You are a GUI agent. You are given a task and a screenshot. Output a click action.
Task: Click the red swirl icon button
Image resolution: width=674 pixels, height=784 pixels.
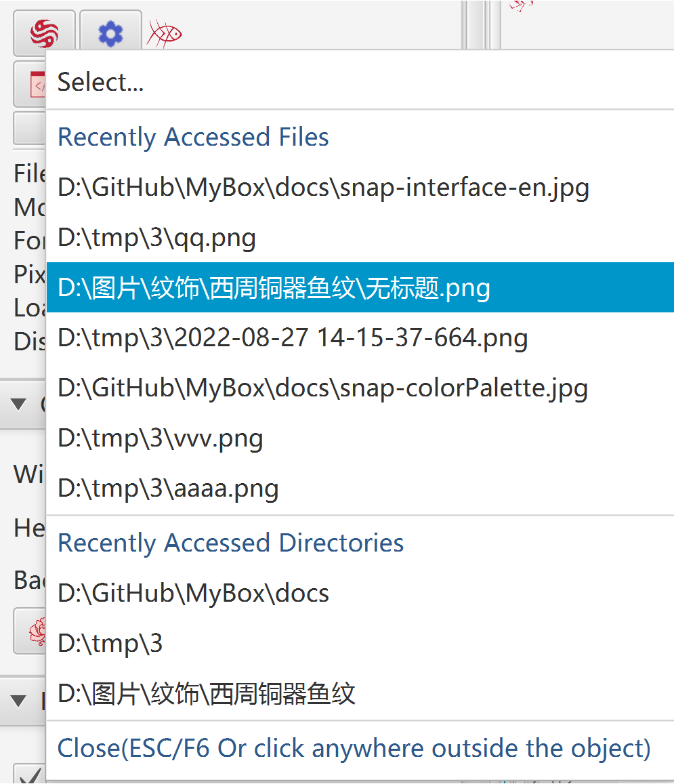point(44,33)
